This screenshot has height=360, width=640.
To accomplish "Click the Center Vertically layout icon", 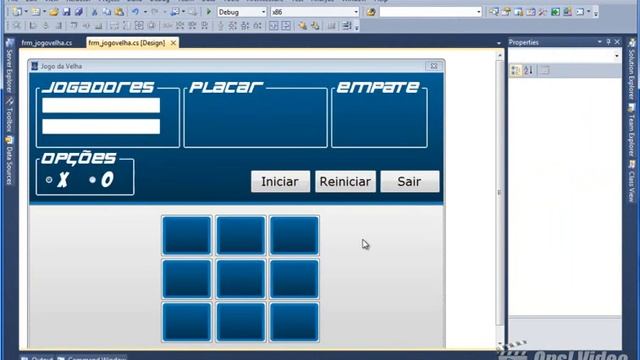I will [286, 26].
